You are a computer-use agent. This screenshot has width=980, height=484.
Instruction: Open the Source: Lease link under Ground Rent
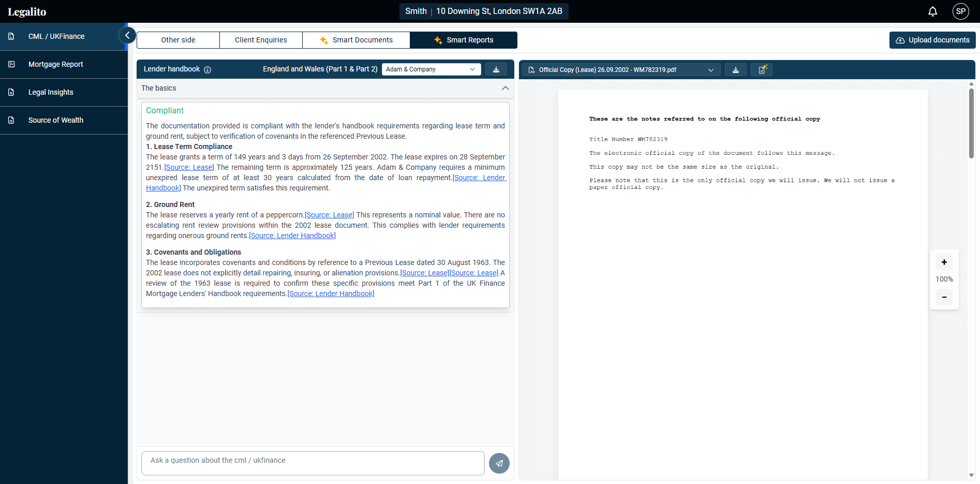pos(330,215)
